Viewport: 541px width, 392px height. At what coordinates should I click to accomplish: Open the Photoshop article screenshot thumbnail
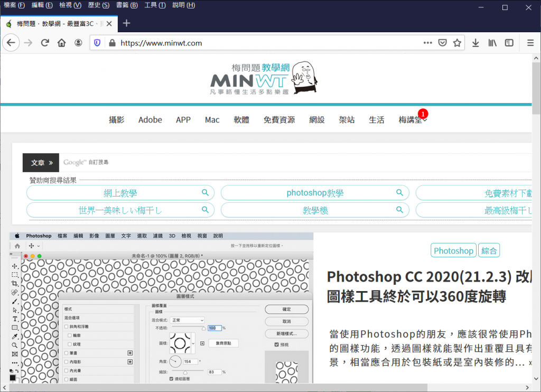(162, 308)
